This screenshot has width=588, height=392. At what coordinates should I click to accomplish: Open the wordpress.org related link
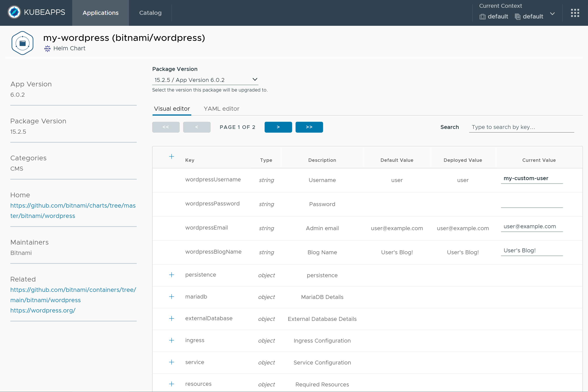[x=43, y=311]
